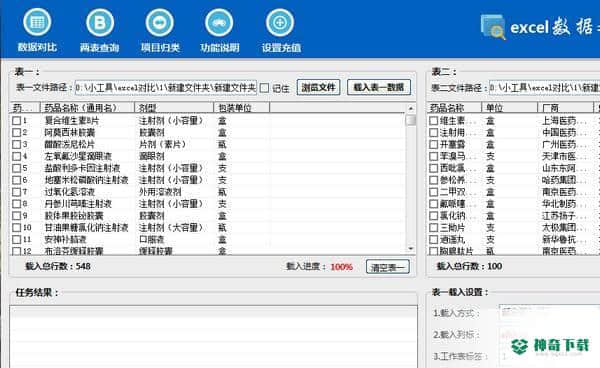This screenshot has height=368, width=600.
Task: Select the 项目归类 icon
Action: click(160, 23)
